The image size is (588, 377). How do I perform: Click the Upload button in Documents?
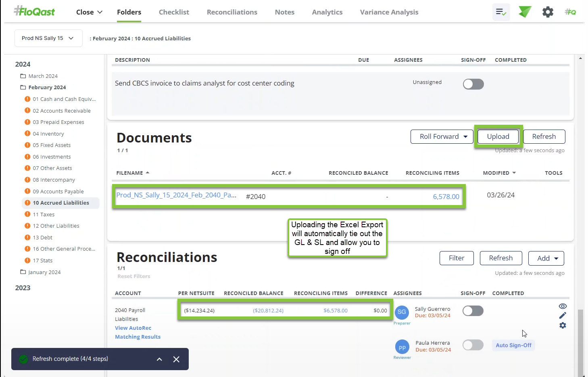(498, 136)
